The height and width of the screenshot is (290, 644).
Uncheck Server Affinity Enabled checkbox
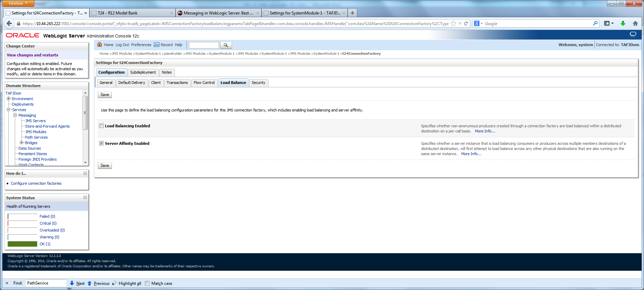click(x=101, y=143)
